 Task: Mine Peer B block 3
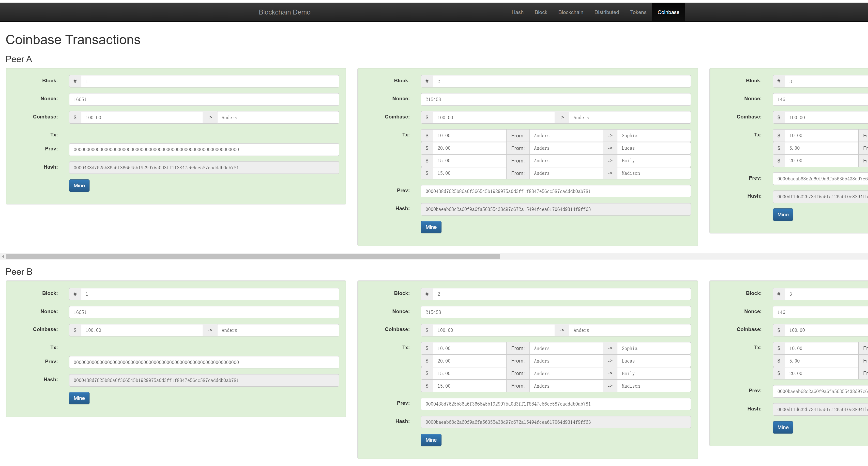(x=782, y=427)
